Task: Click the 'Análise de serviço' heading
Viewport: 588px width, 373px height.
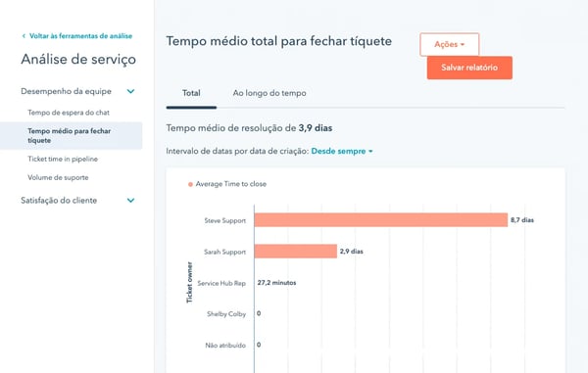Action: pos(78,59)
